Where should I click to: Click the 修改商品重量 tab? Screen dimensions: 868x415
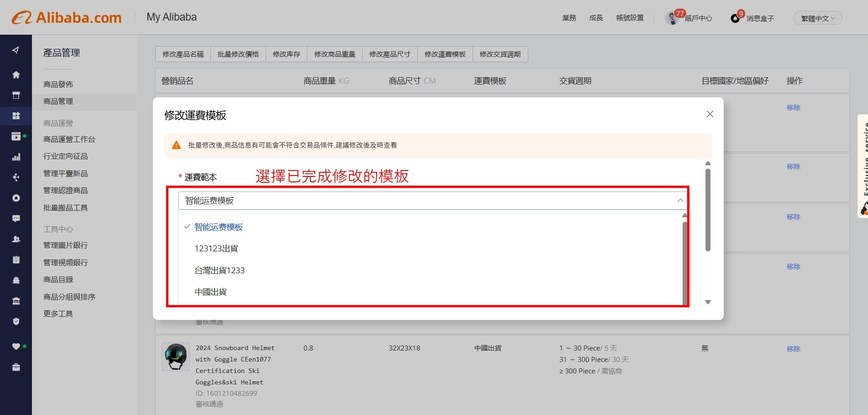[335, 54]
